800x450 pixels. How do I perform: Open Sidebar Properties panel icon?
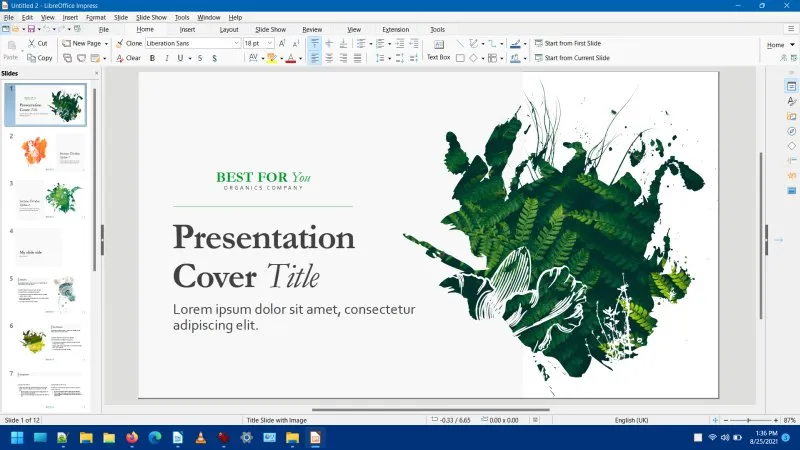click(791, 86)
